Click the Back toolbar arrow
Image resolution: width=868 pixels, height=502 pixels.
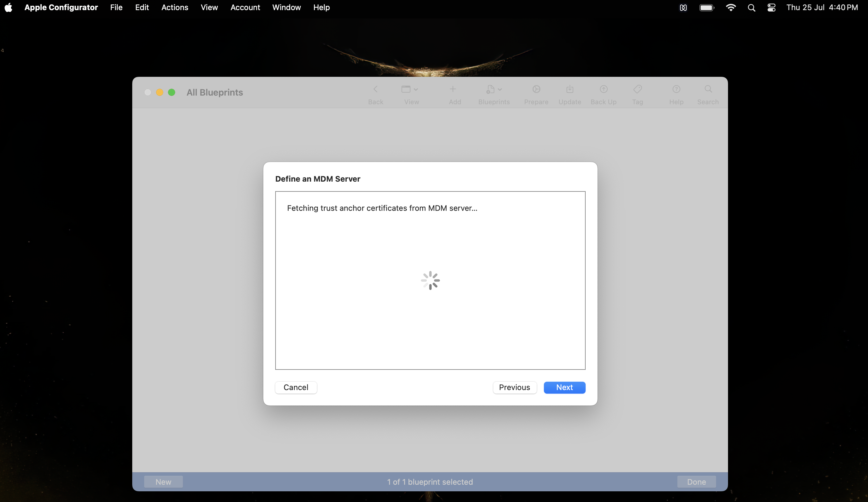[375, 89]
